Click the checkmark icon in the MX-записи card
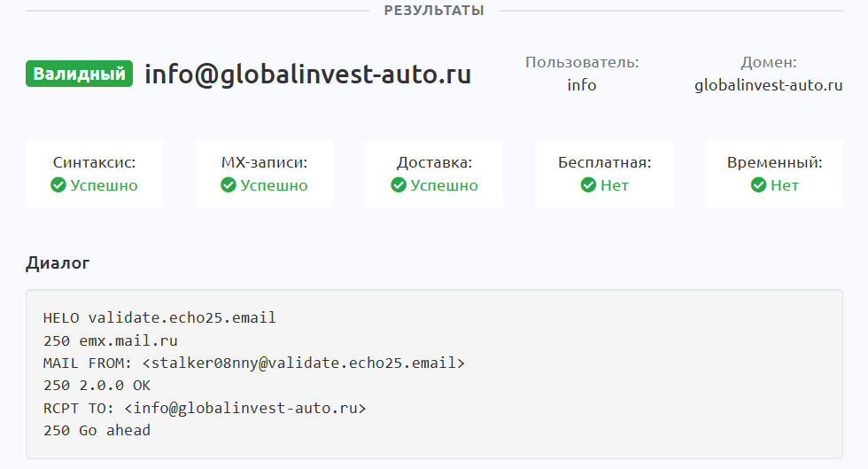This screenshot has width=868, height=469. point(228,185)
